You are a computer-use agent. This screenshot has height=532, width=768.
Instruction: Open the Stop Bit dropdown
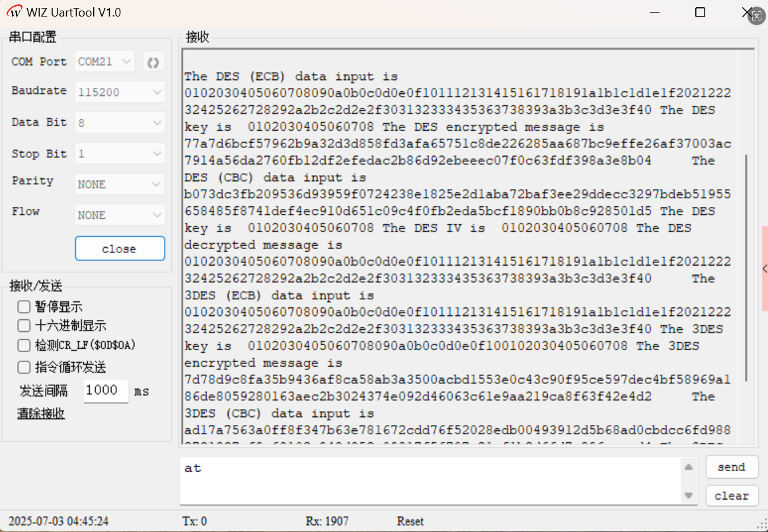click(x=120, y=154)
